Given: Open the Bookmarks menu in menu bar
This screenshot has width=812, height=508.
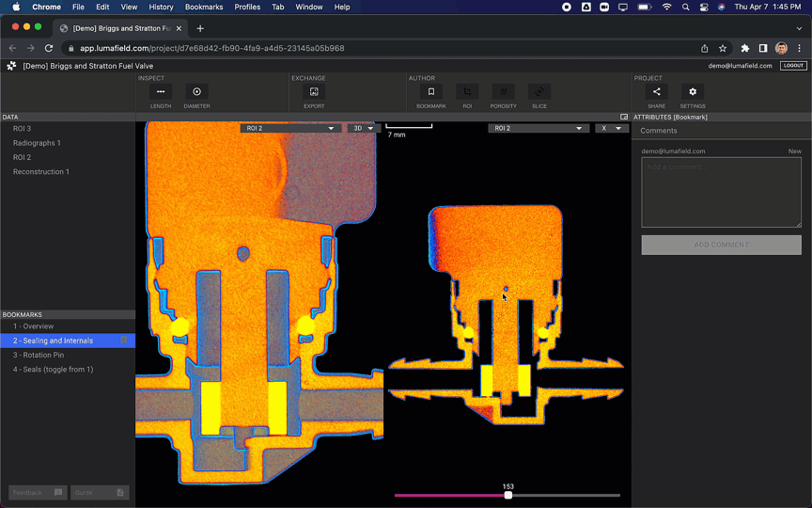Looking at the screenshot, I should tap(204, 7).
